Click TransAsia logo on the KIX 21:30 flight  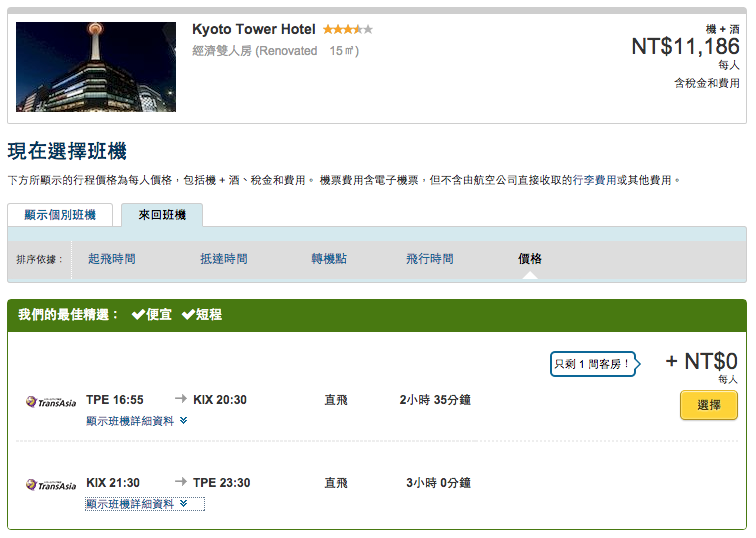tap(51, 484)
